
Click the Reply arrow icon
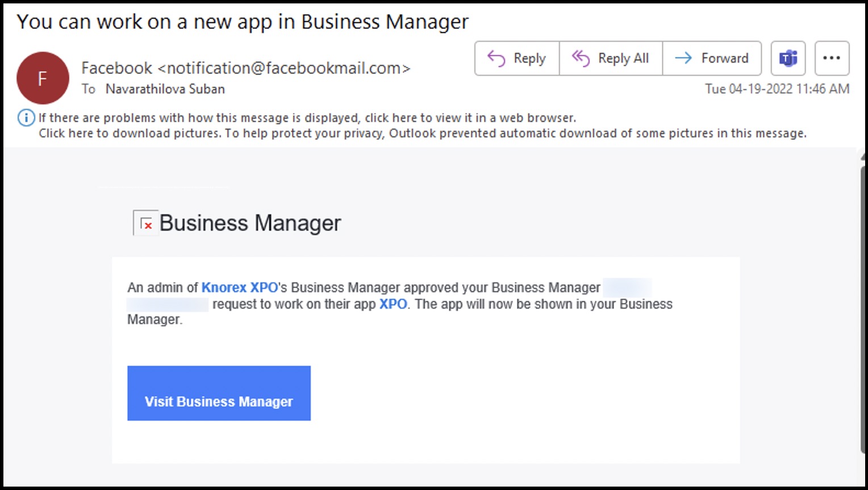tap(495, 58)
